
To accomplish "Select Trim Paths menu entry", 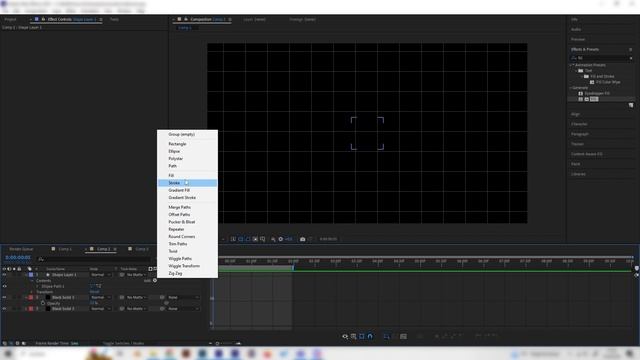I will click(187, 244).
